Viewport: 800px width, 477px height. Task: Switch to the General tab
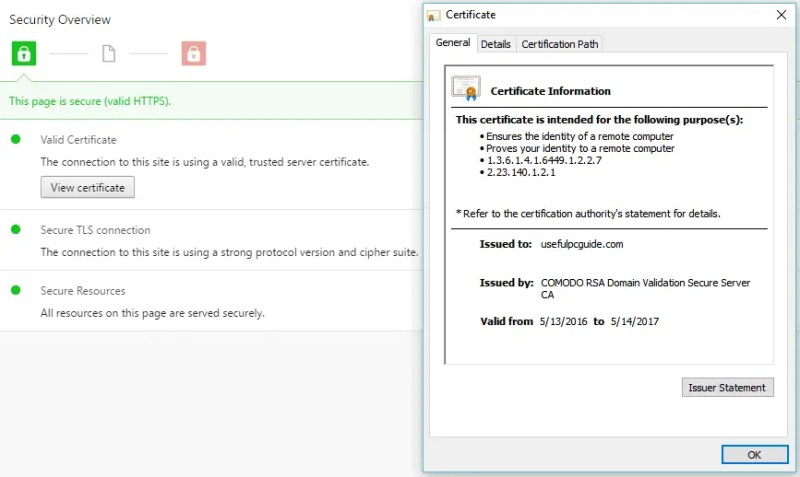(x=453, y=43)
